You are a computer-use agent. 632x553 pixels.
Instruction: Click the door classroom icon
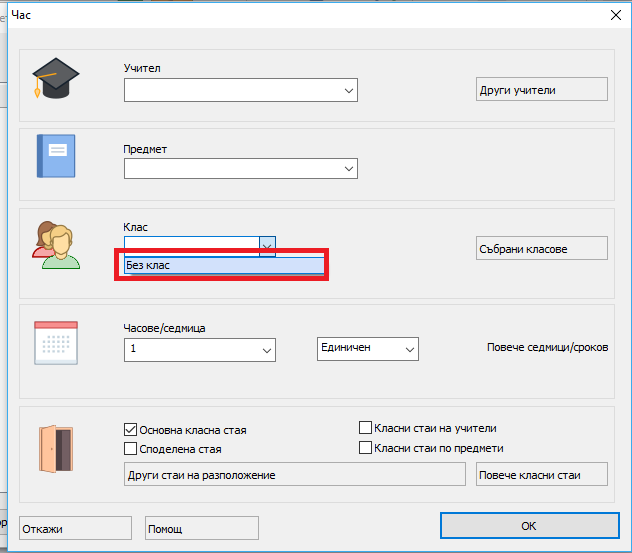(55, 447)
